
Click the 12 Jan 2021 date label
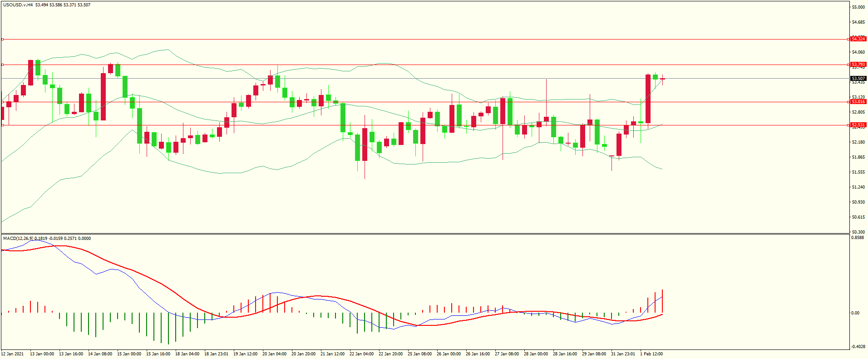click(12, 354)
